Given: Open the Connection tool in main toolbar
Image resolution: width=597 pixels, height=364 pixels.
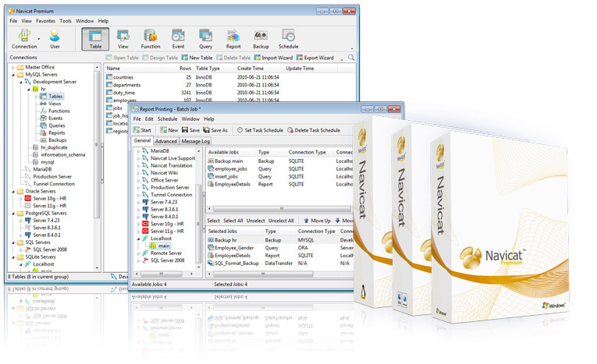Looking at the screenshot, I should pos(24,38).
